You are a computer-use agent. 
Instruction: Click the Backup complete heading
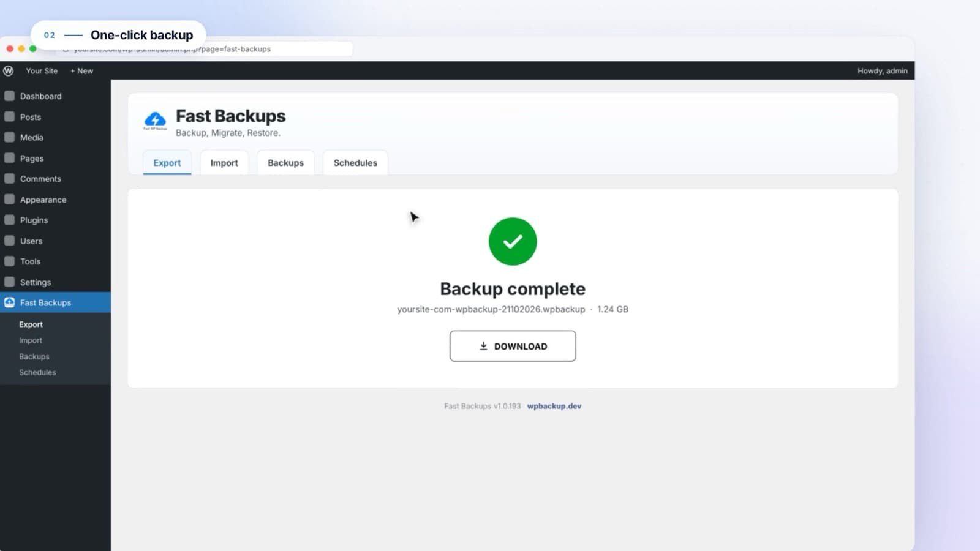513,288
